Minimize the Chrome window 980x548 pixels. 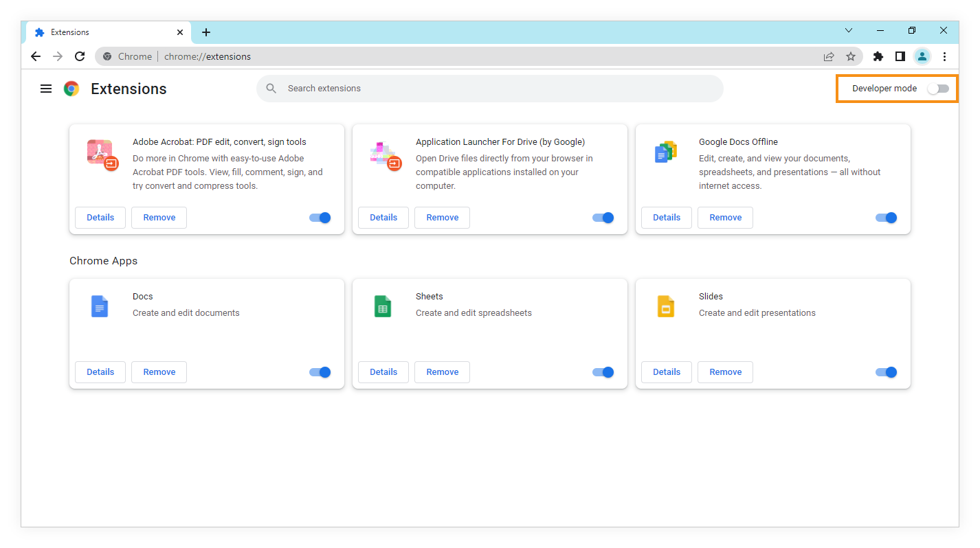click(x=880, y=31)
